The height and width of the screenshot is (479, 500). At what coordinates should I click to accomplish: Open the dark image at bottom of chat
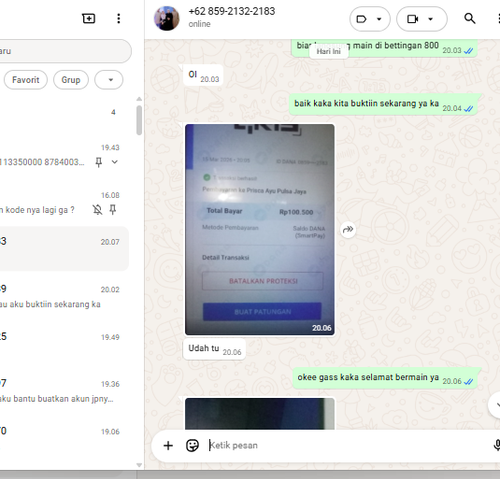pos(260,414)
